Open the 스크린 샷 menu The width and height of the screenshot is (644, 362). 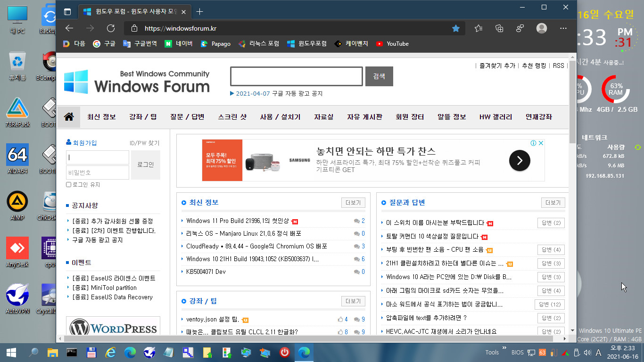pyautogui.click(x=232, y=117)
